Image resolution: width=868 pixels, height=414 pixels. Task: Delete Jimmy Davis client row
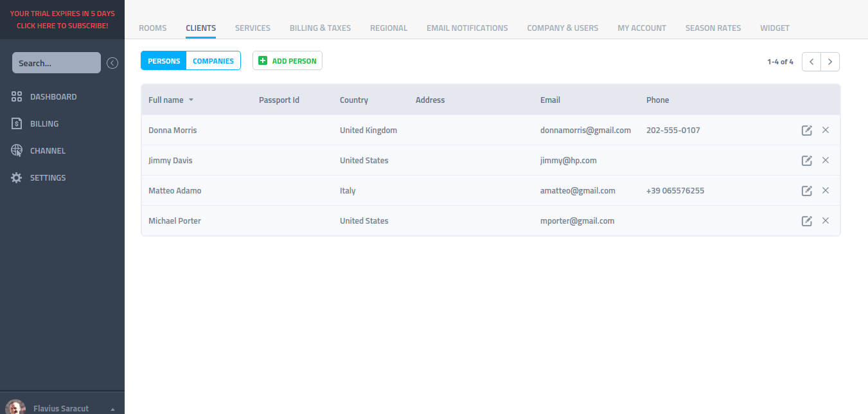826,160
